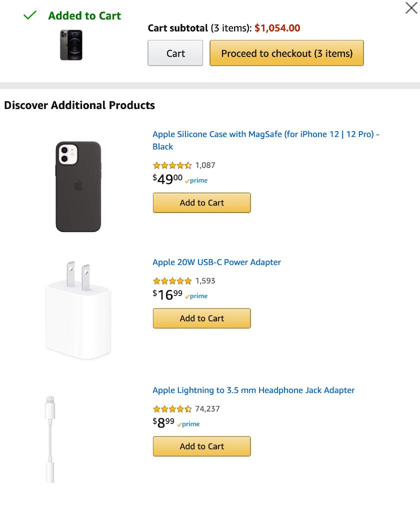This screenshot has height=510, width=420.
Task: View star rating for the Power Adapter
Action: pos(172,280)
